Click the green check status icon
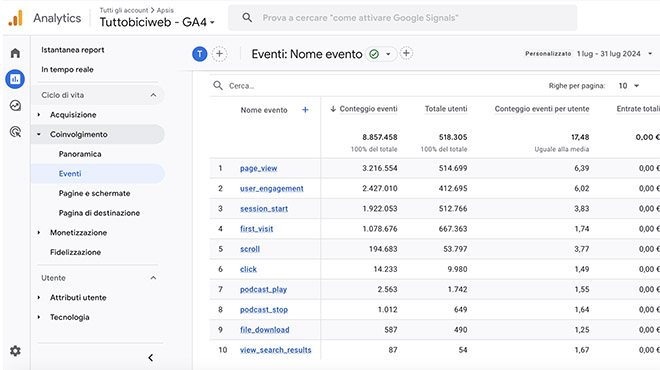Image resolution: width=660 pixels, height=370 pixels. (374, 54)
